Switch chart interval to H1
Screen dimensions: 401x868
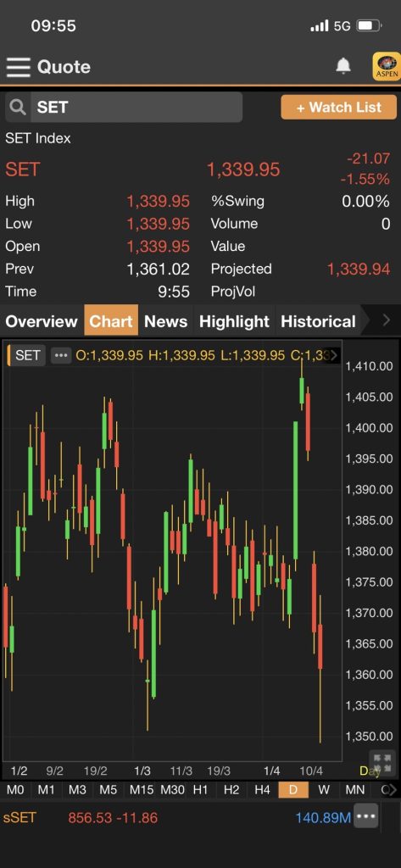click(200, 790)
